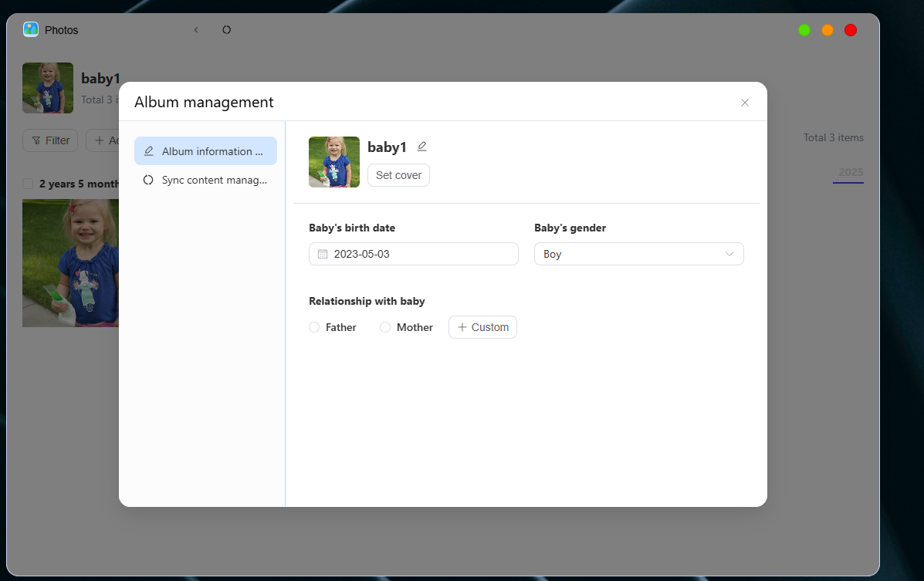Click the baby1 cover thumbnail in dialog
Viewport: 924px width, 581px height.
(334, 162)
